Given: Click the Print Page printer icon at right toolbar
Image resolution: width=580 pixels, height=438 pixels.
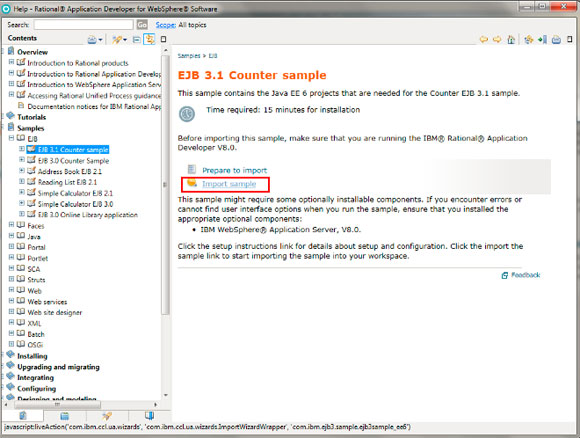Looking at the screenshot, I should [x=556, y=40].
